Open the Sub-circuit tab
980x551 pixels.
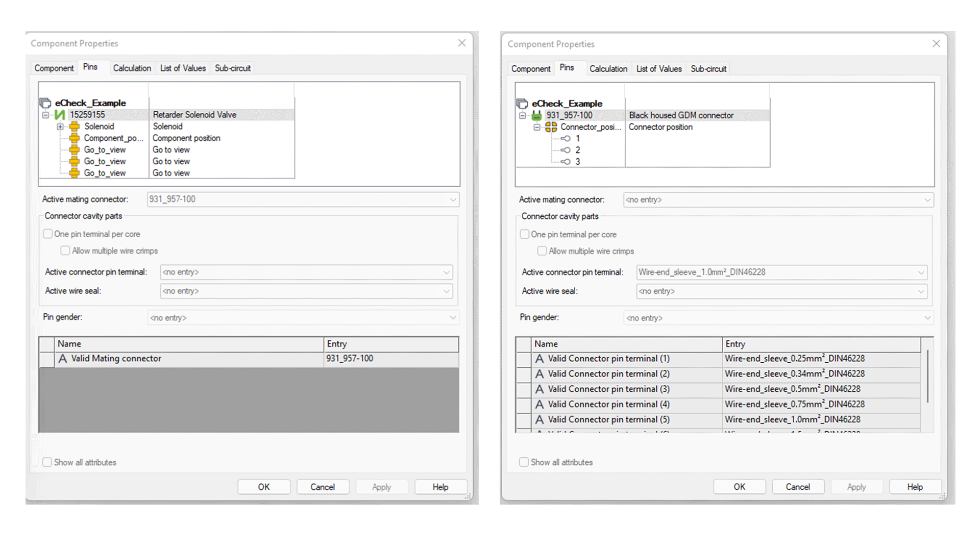pyautogui.click(x=232, y=67)
